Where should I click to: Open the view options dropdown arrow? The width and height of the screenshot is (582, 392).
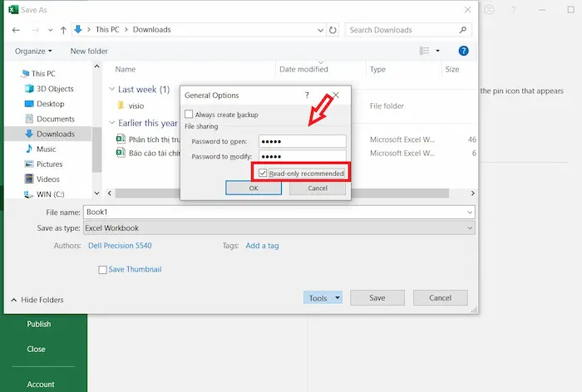pyautogui.click(x=437, y=51)
